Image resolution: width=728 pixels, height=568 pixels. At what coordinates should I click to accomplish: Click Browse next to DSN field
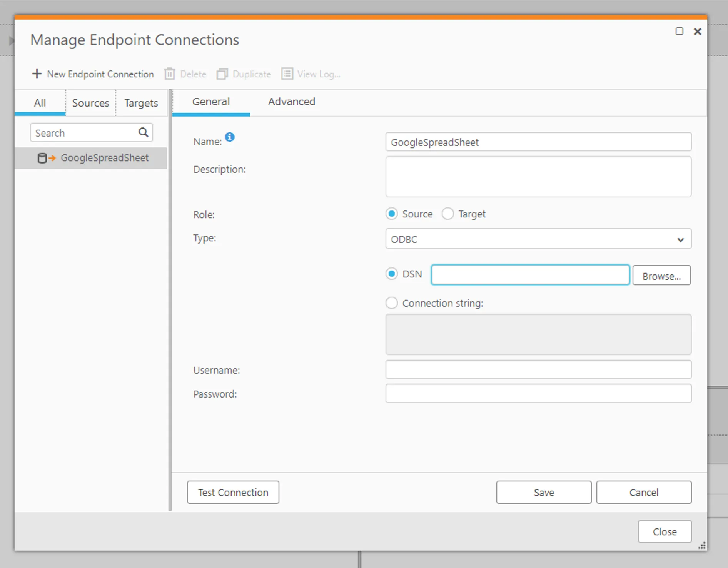(661, 276)
